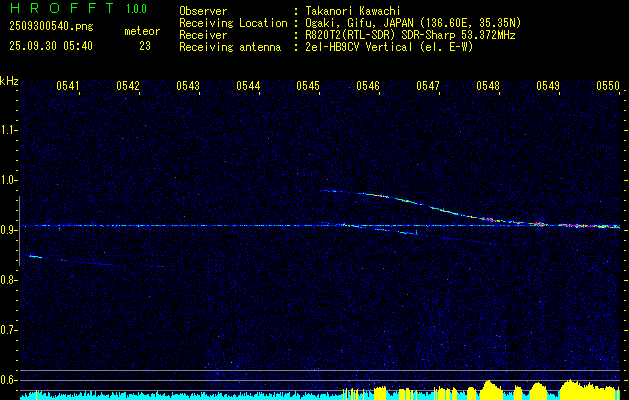This screenshot has height=400, width=629.
Task: Click the kHz axis unit label
Action: (9, 81)
